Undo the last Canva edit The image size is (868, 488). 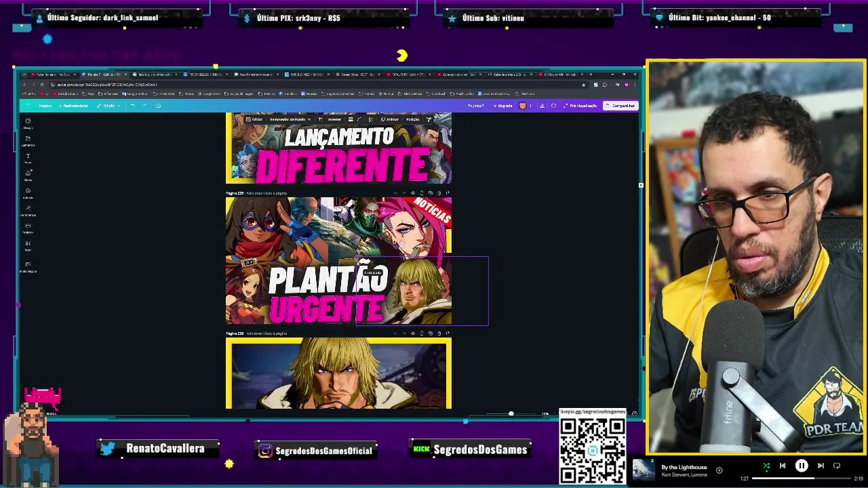[133, 105]
